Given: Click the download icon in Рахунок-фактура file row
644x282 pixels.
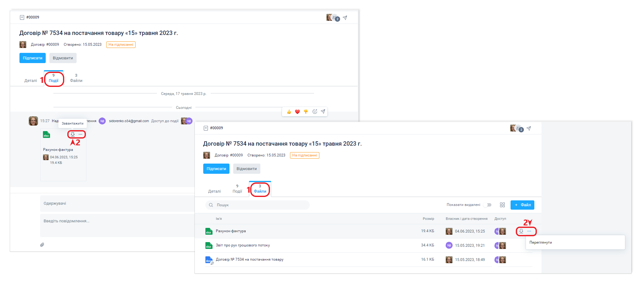Looking at the screenshot, I should [x=521, y=231].
